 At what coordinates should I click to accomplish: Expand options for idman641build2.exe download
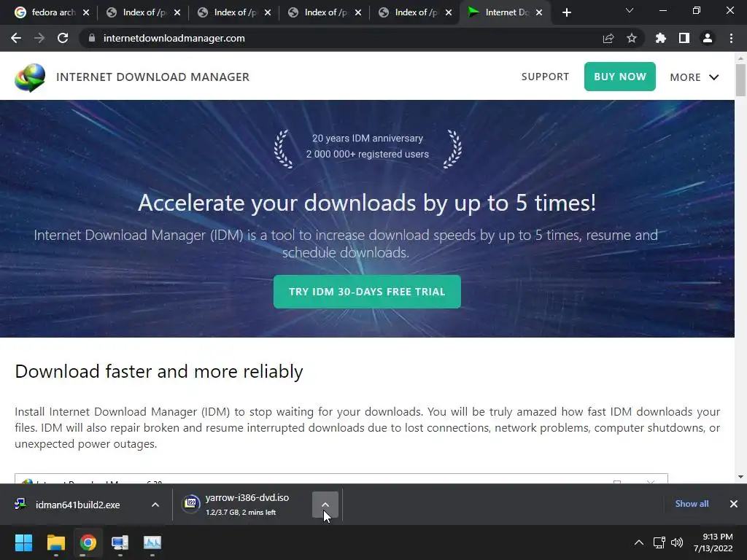pyautogui.click(x=155, y=505)
